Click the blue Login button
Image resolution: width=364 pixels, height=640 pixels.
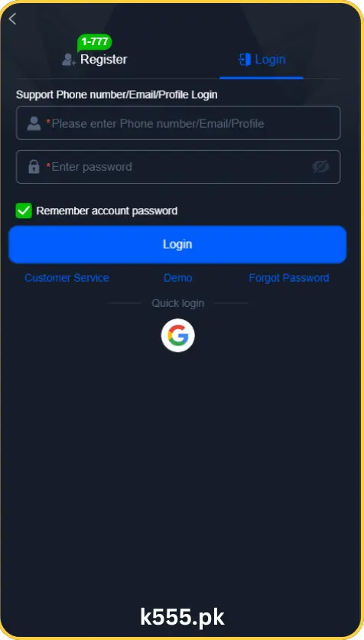coord(177,244)
